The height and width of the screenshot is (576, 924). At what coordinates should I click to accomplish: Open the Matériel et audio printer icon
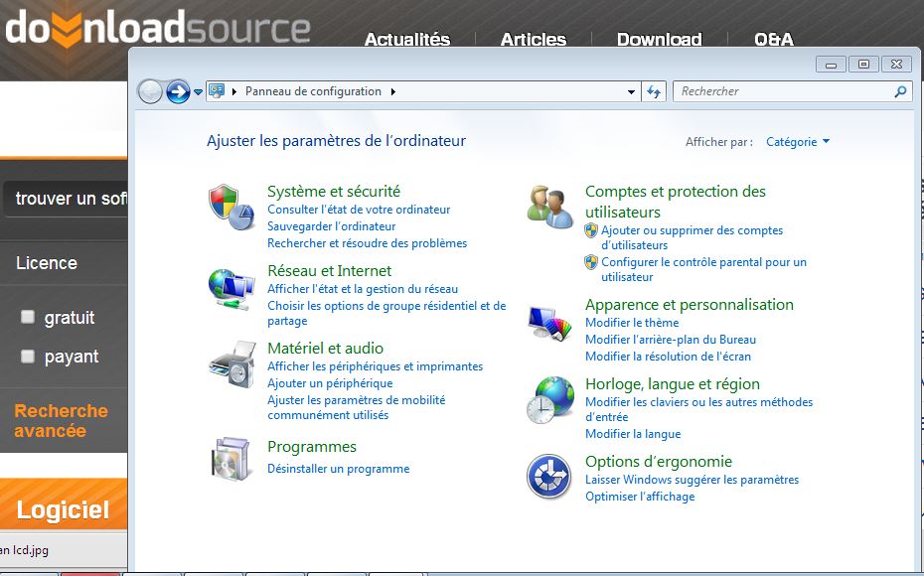[x=232, y=364]
